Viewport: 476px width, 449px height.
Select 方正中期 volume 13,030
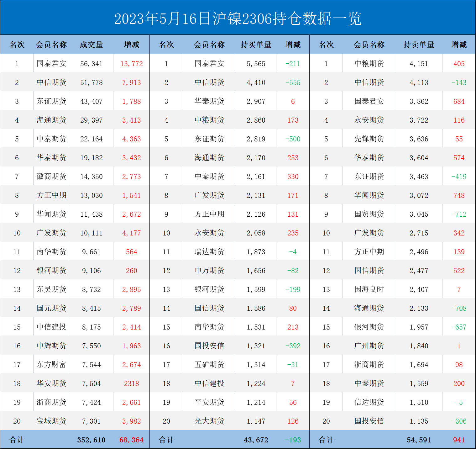tap(91, 195)
